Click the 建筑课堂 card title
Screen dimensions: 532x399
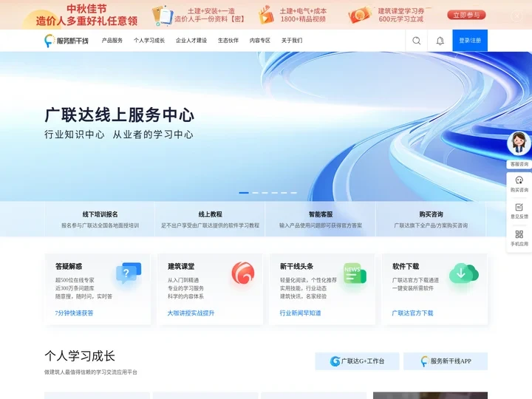tap(181, 266)
